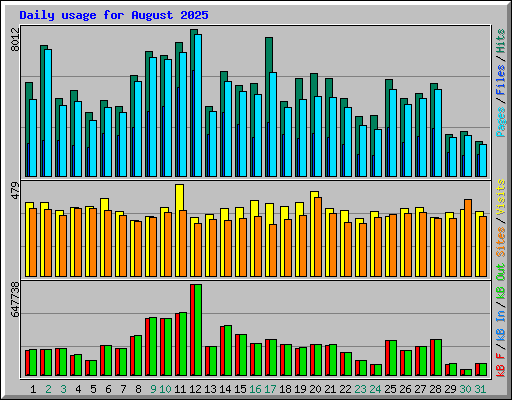Click the 647738 kilobytes axis value
512x400 pixels.
15,299
